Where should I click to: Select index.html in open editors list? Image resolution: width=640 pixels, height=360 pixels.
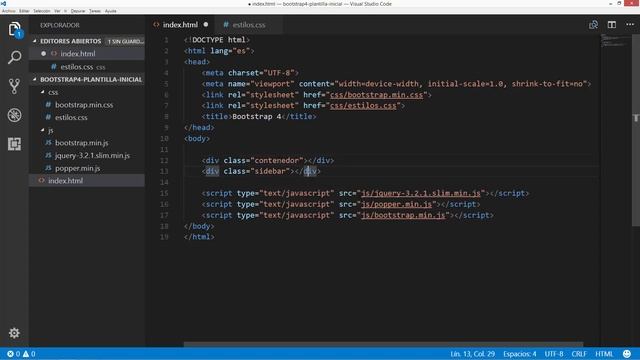pyautogui.click(x=87, y=53)
